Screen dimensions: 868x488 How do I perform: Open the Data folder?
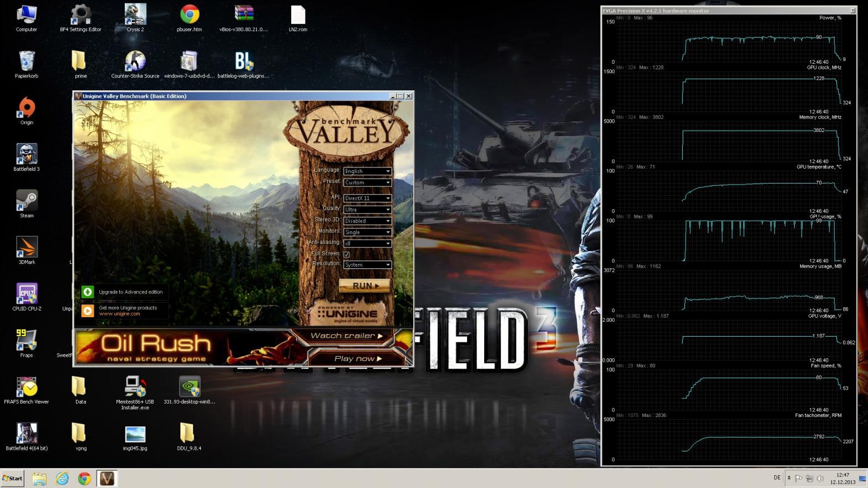(x=80, y=390)
